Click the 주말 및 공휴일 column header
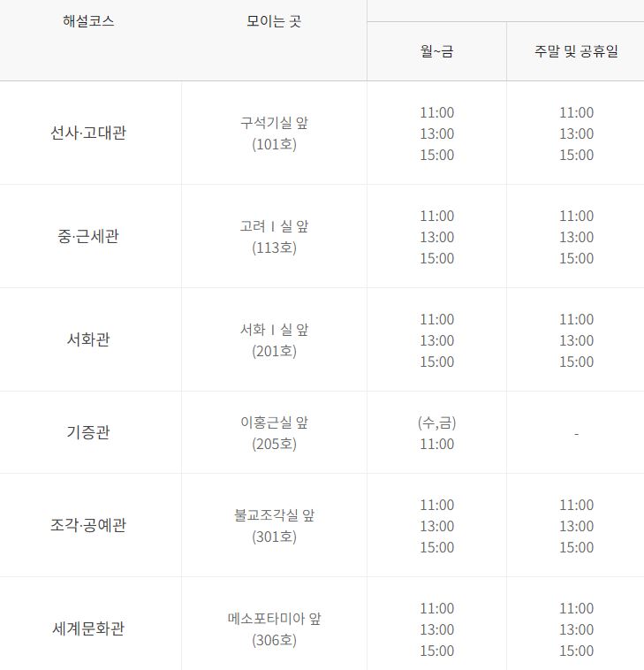This screenshot has height=670, width=644. 576,51
